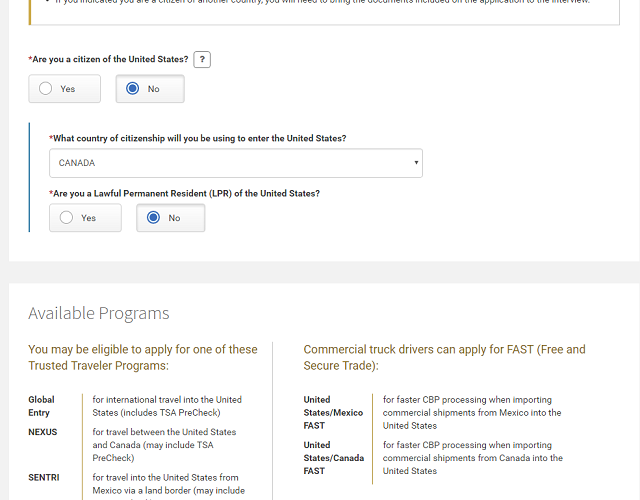The width and height of the screenshot is (640, 500).
Task: Open the citizenship question help icon
Action: click(202, 60)
